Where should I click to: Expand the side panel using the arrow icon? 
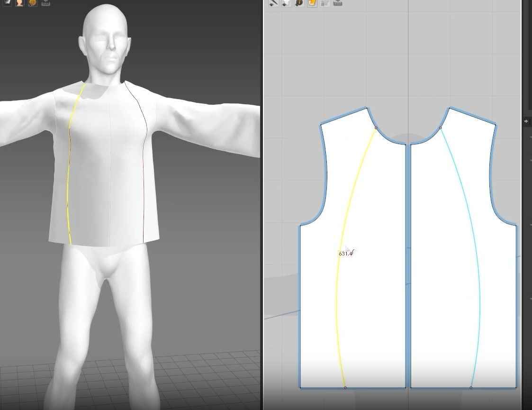pyautogui.click(x=526, y=121)
